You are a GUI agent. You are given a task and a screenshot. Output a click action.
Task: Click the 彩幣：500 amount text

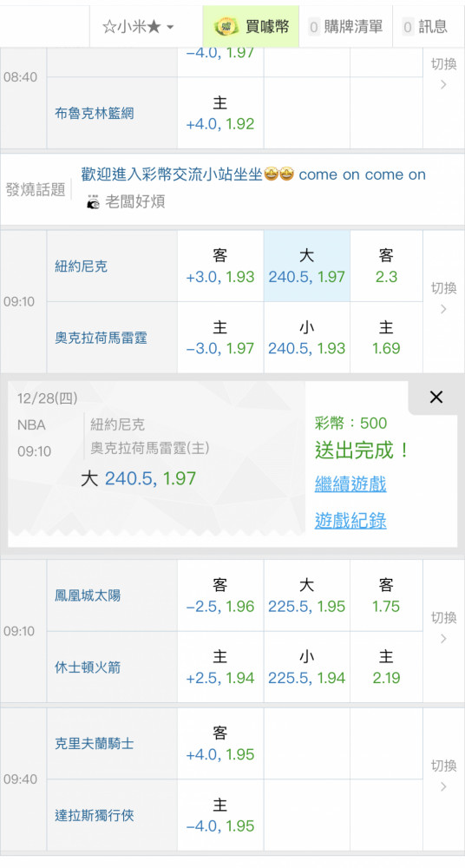[x=351, y=424]
